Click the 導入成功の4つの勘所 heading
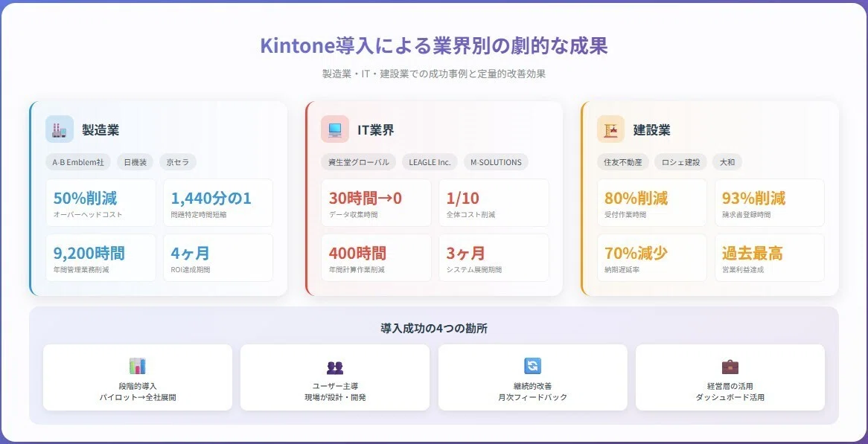Viewport: 868px width, 444px height. (x=434, y=329)
